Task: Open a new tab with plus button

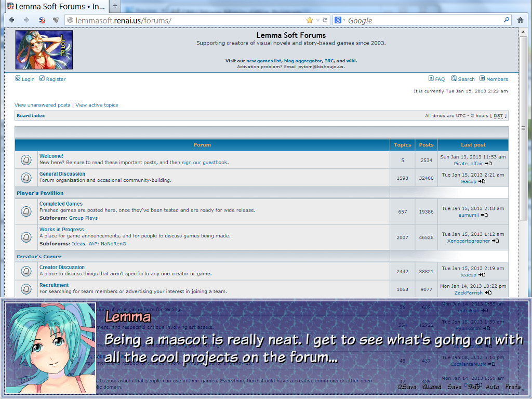Action: click(115, 6)
